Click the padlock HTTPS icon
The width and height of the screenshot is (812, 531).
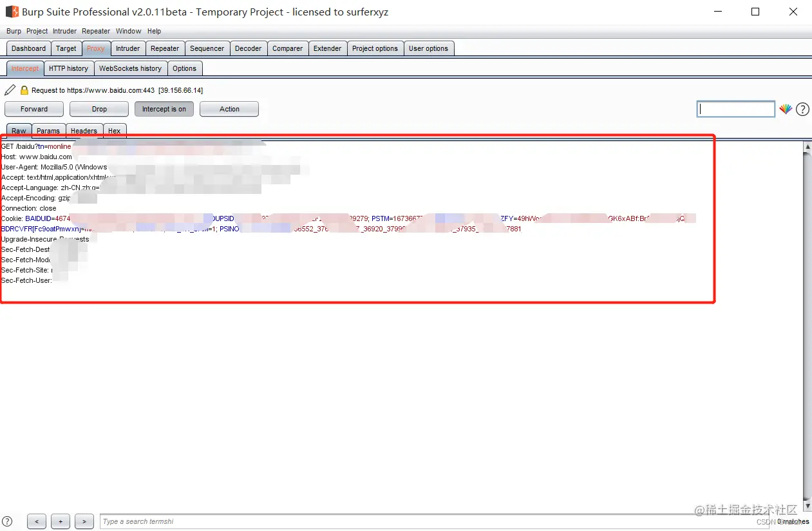click(24, 90)
